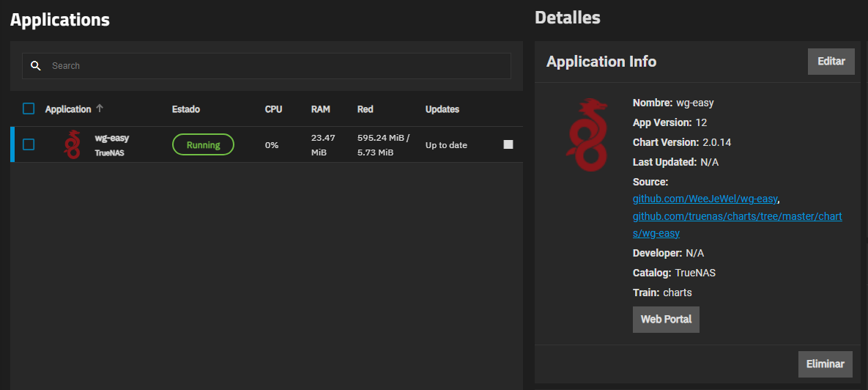Stop the wg-easy app with the square icon
The height and width of the screenshot is (390, 868).
pos(508,144)
